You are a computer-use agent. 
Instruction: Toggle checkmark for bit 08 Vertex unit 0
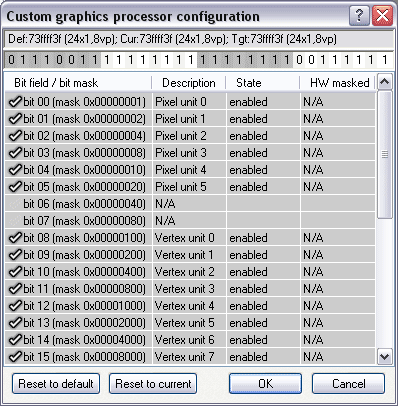pyautogui.click(x=15, y=238)
